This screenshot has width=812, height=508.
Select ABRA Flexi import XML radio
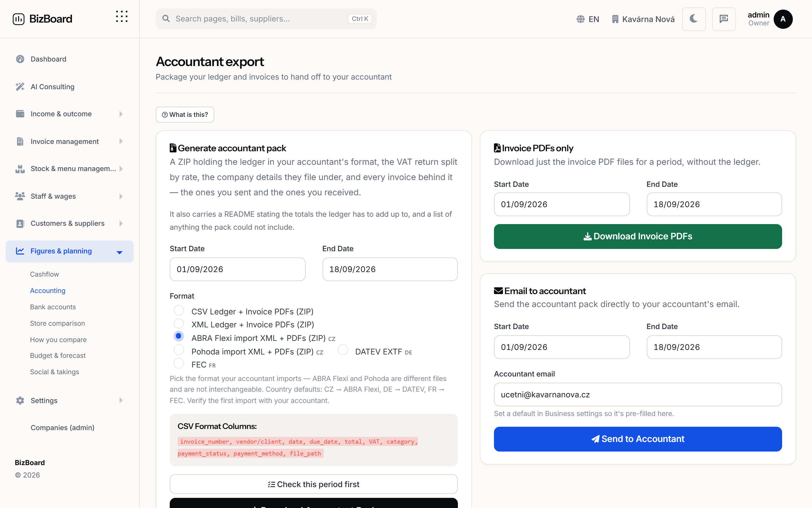[x=179, y=336]
